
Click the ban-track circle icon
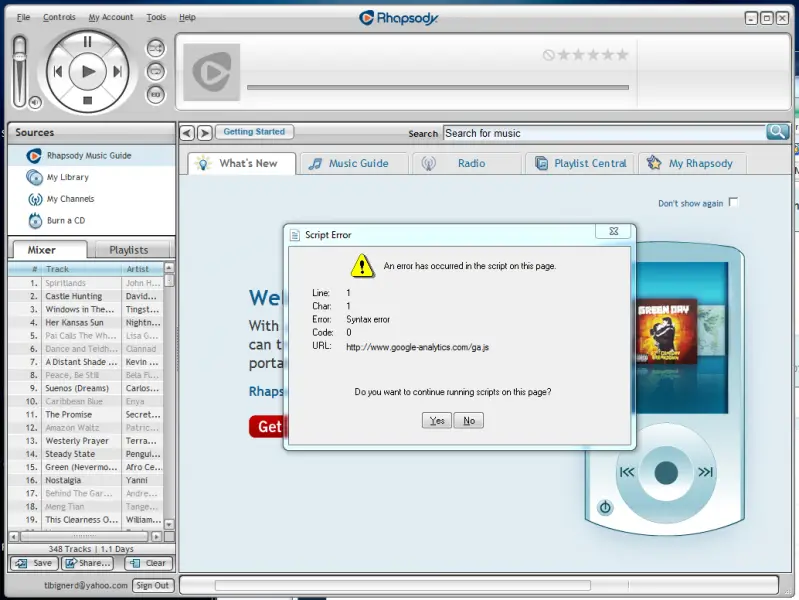point(548,55)
